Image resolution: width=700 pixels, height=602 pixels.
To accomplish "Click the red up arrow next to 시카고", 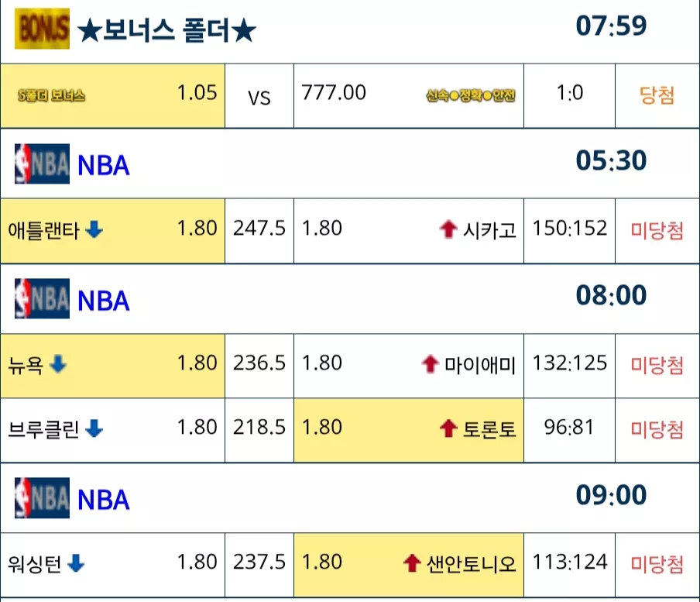I will (x=448, y=229).
